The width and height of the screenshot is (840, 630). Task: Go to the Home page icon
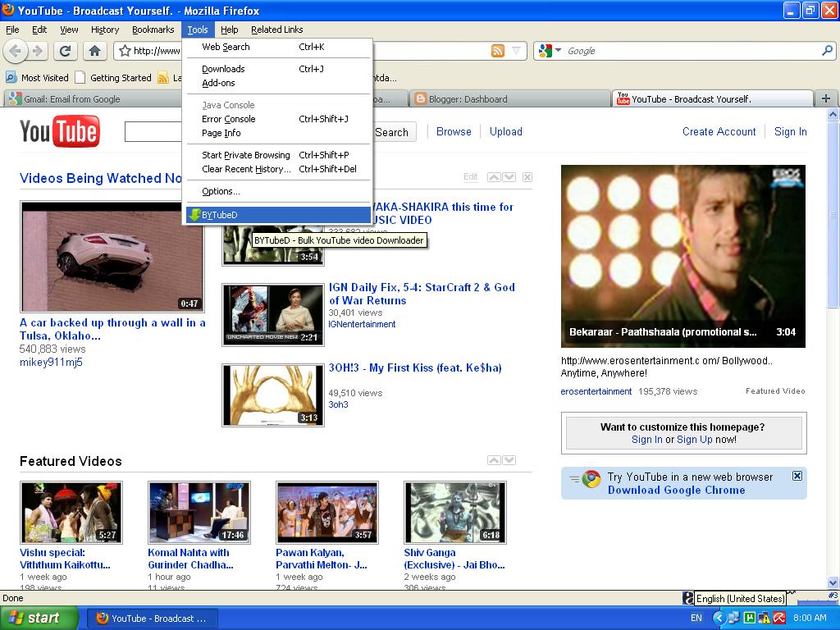(95, 51)
